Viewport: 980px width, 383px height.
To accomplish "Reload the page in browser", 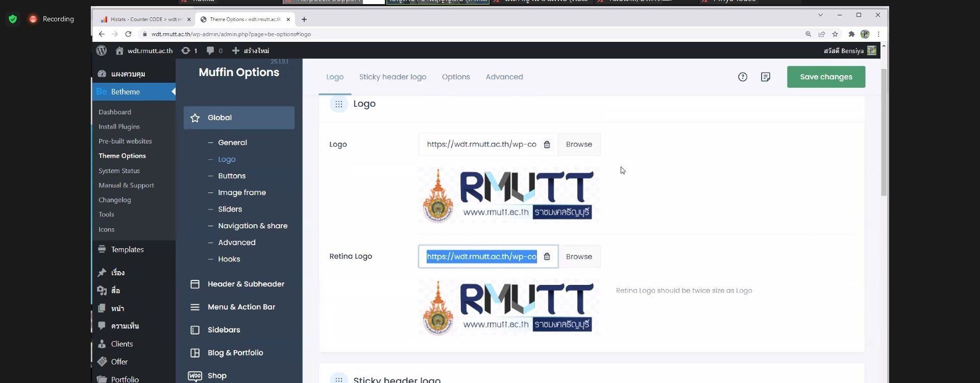I will pyautogui.click(x=128, y=34).
